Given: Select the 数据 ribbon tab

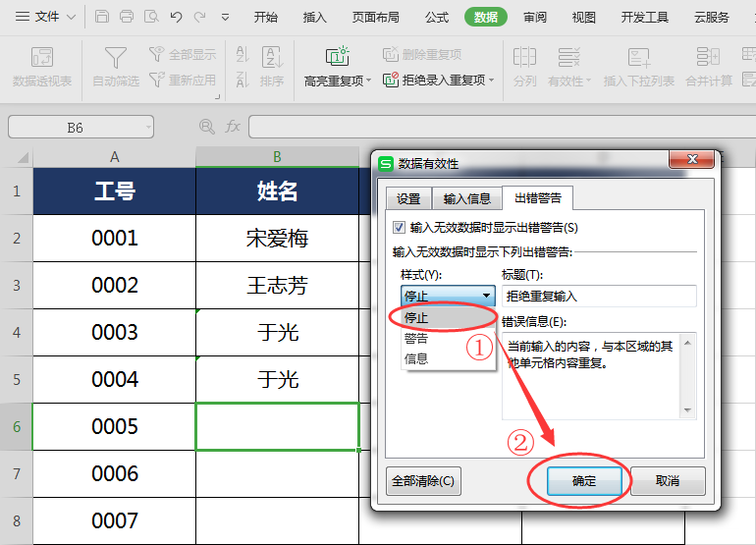Looking at the screenshot, I should click(486, 18).
